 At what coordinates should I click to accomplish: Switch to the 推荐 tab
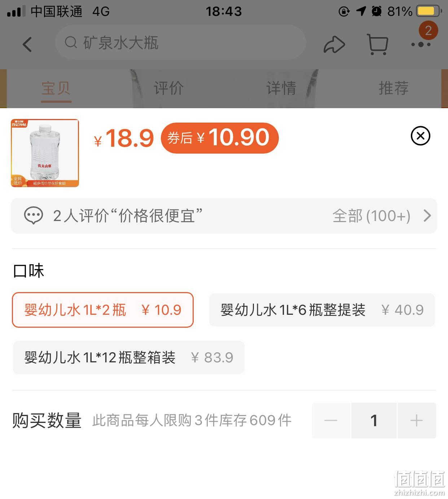[x=394, y=88]
